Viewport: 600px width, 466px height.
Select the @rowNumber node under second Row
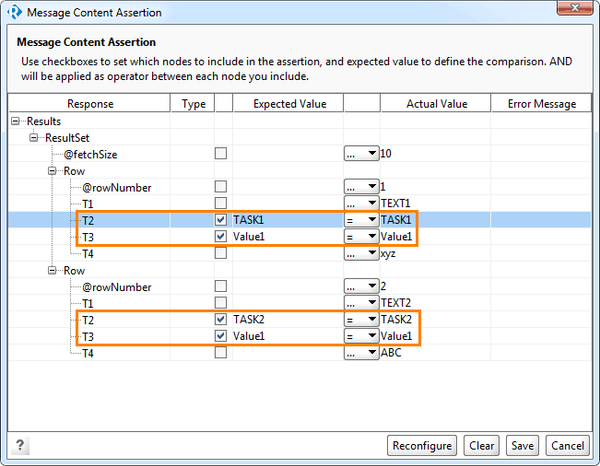point(117,287)
